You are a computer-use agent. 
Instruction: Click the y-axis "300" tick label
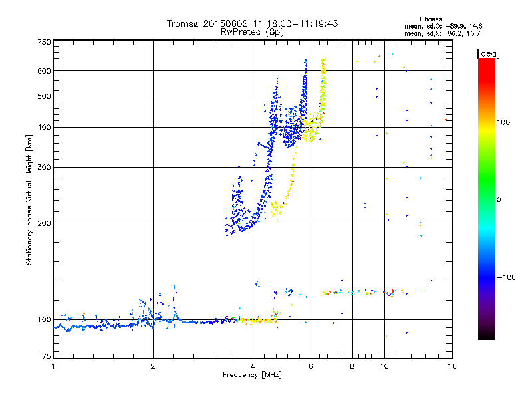tap(45, 167)
